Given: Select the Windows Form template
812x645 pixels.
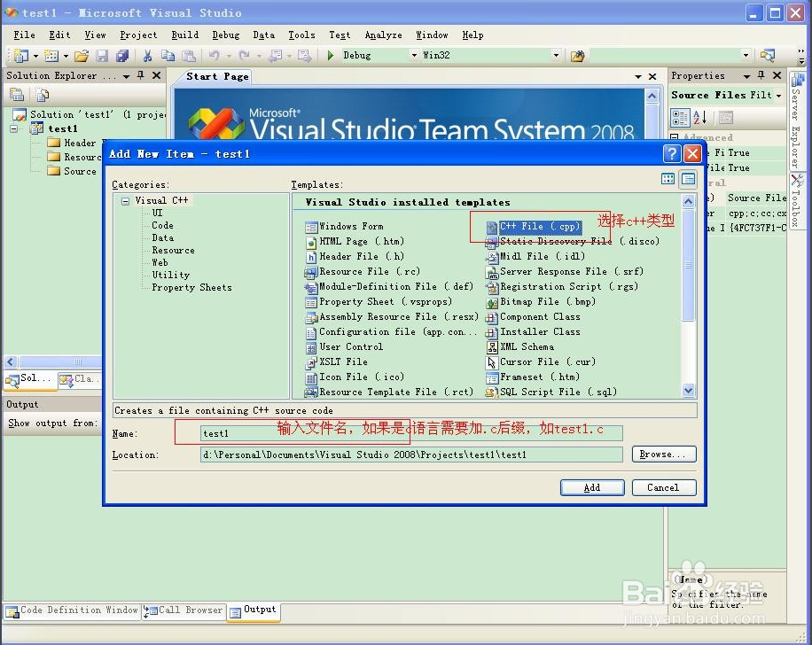Looking at the screenshot, I should [x=344, y=226].
